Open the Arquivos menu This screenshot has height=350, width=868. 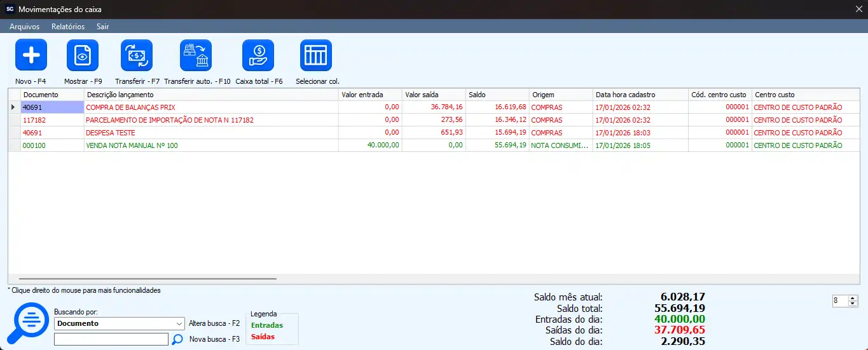pyautogui.click(x=24, y=27)
